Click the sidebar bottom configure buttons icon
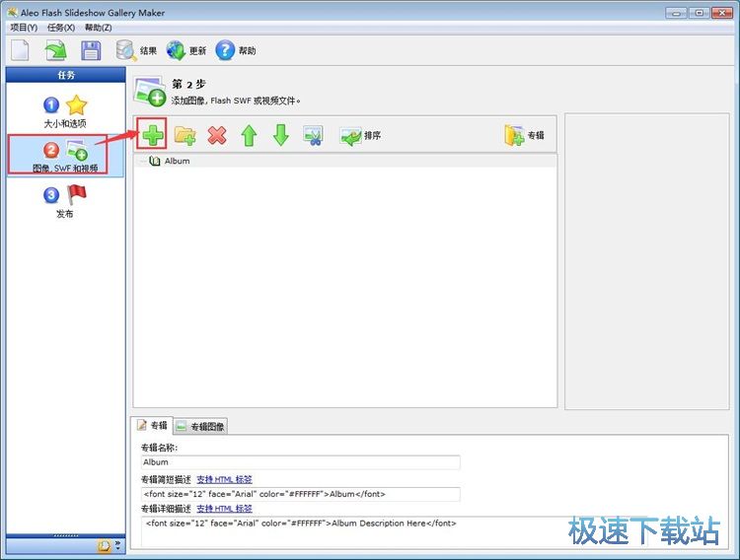This screenshot has height=560, width=740. (x=105, y=546)
